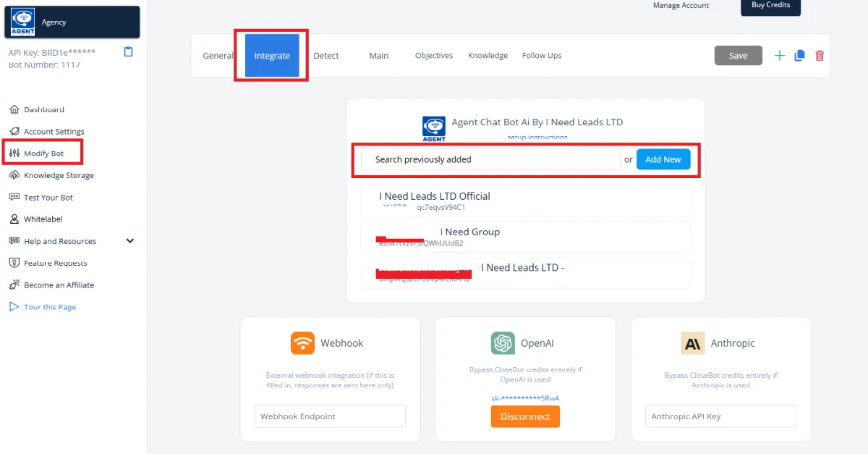
Task: Click the OpenAI masked key sk-**********5RwA
Action: click(525, 398)
